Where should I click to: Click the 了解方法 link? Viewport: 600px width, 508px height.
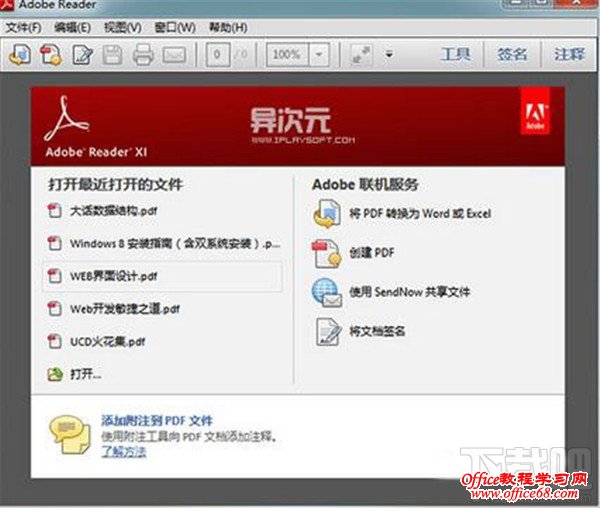(x=124, y=452)
